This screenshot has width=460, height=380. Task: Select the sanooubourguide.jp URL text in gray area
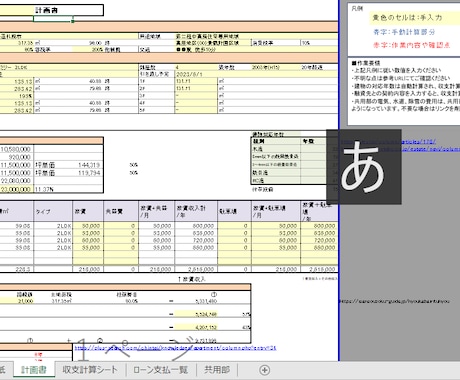point(395,301)
